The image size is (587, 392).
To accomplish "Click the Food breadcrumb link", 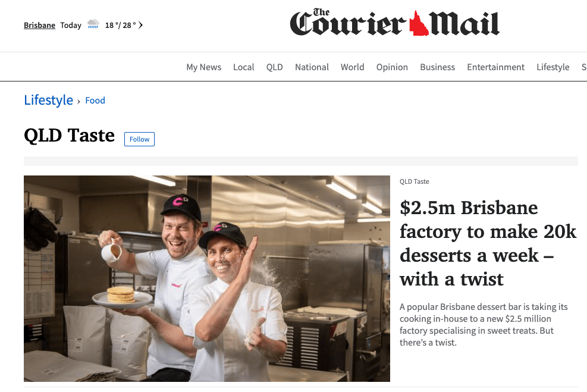I will click(95, 101).
